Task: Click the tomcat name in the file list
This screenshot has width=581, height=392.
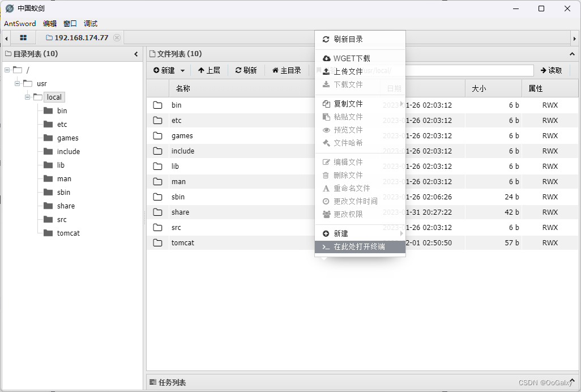Action: (x=183, y=242)
